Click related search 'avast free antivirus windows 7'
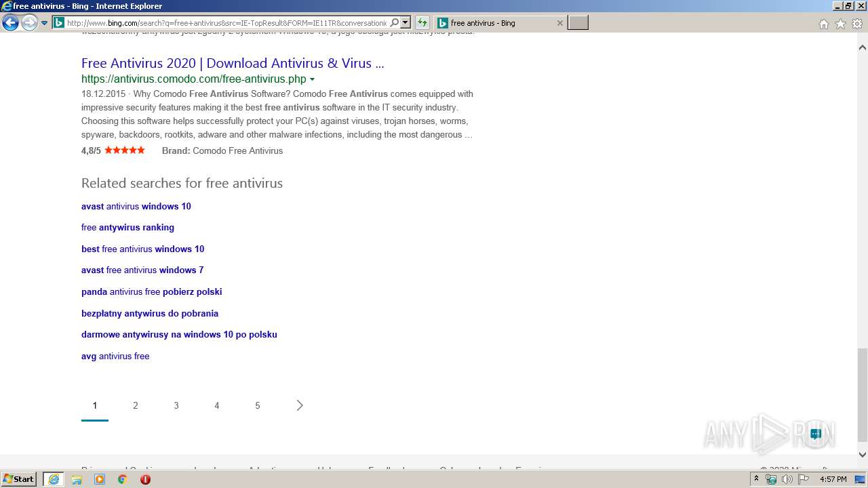Image resolution: width=868 pixels, height=488 pixels. (x=142, y=270)
